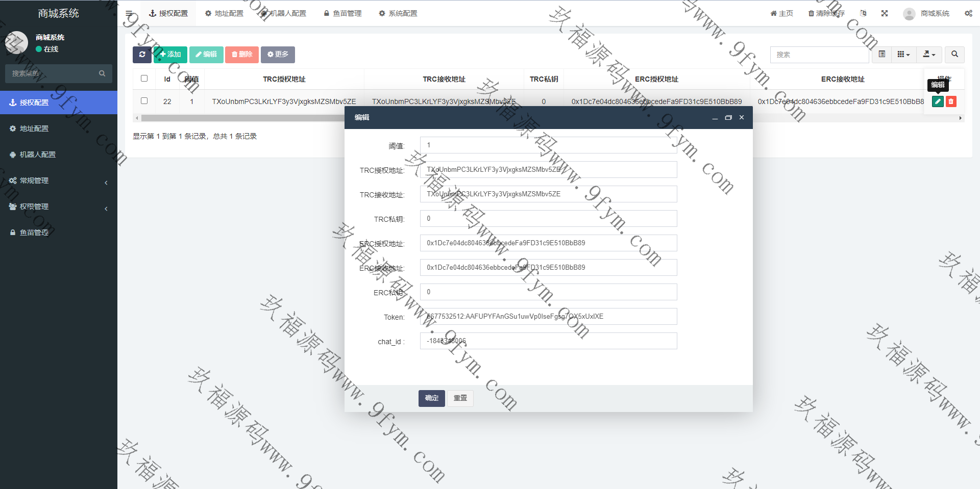
Task: Click the red delete row trash icon
Action: 951,101
